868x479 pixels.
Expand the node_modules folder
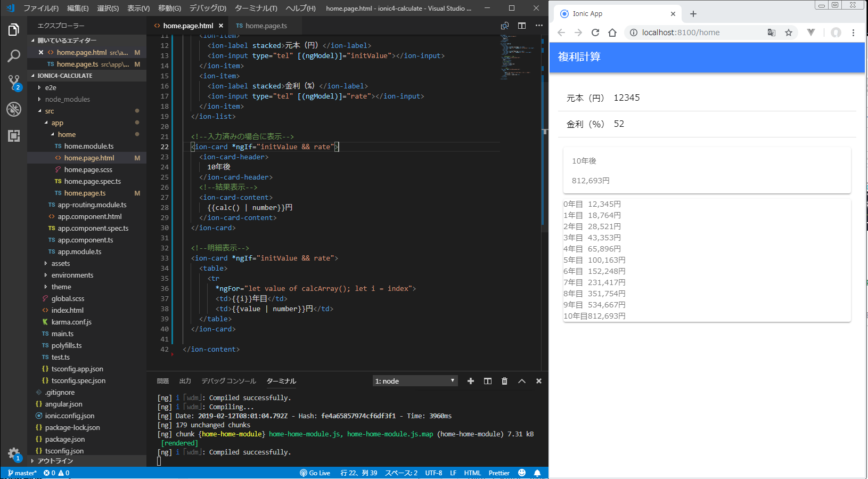click(x=67, y=100)
